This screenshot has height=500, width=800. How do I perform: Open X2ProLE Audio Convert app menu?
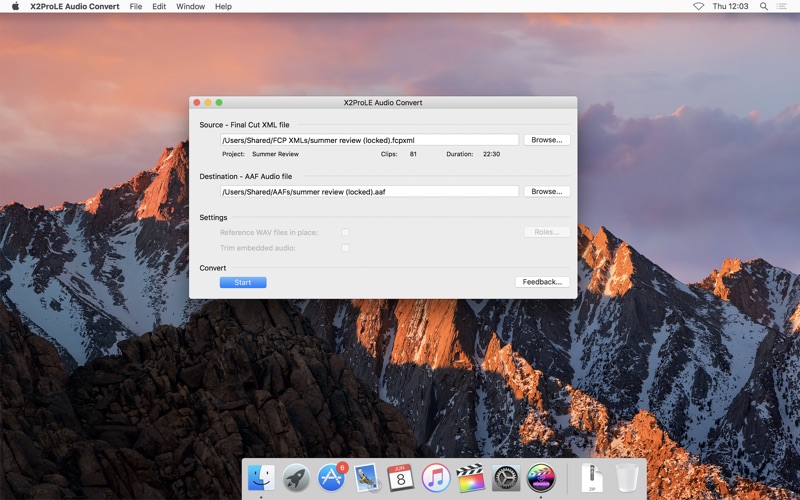[74, 6]
